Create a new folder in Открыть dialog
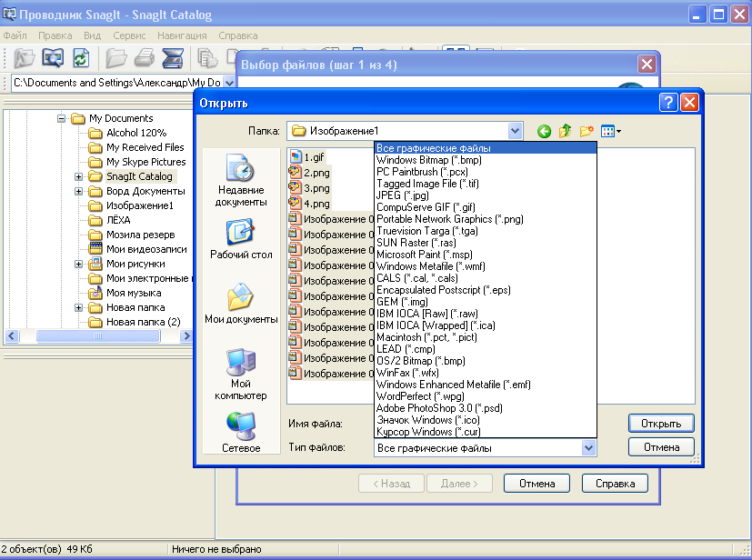Viewport: 752px width, 560px height. [x=587, y=131]
